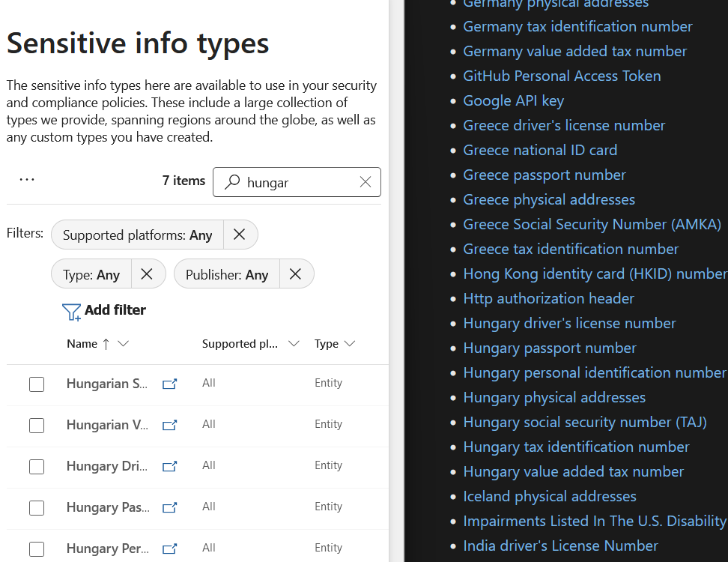728x562 pixels.
Task: Sort by the Name column header
Action: 82,344
